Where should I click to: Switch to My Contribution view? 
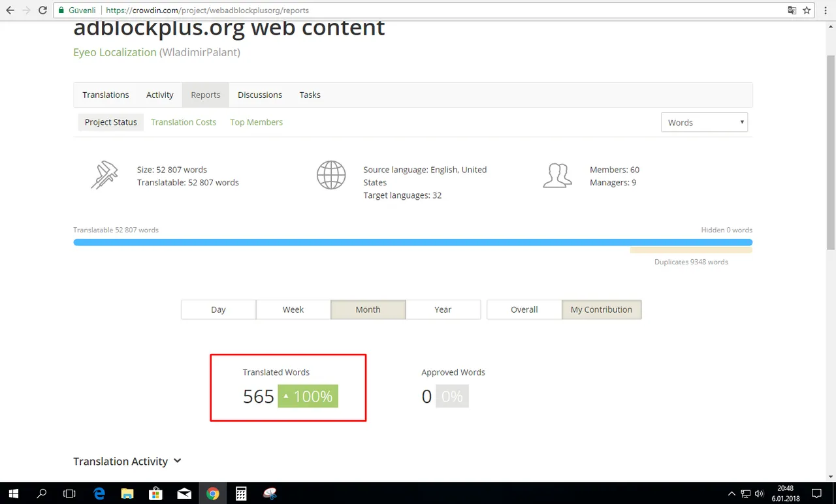(602, 309)
